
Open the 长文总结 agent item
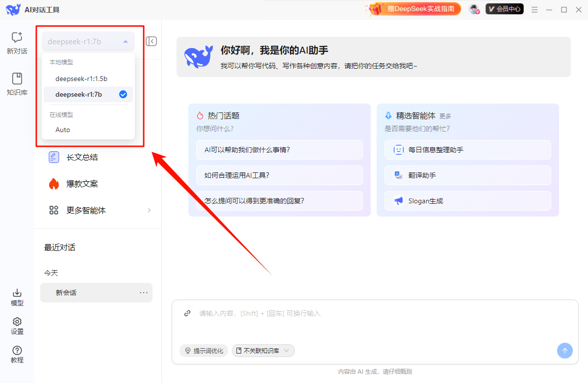pyautogui.click(x=82, y=157)
